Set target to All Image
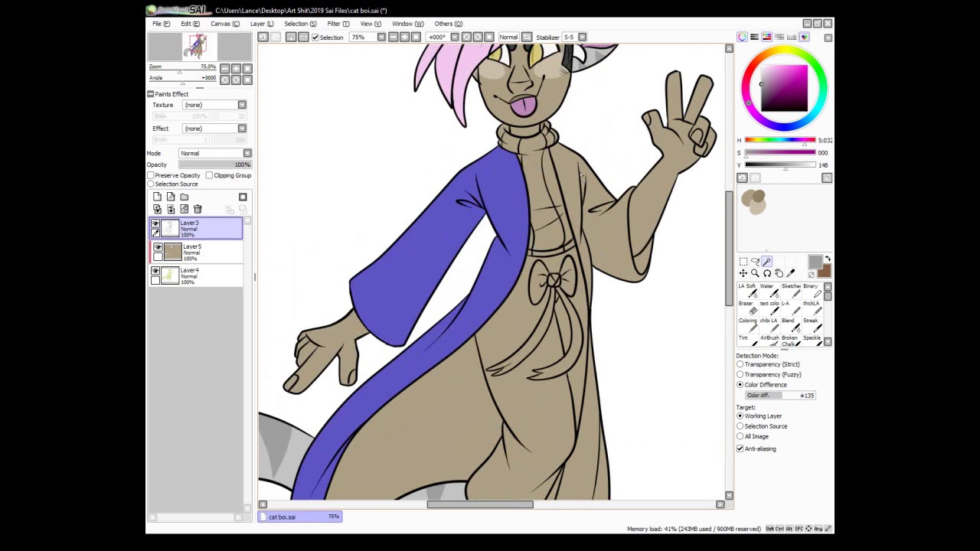 740,436
